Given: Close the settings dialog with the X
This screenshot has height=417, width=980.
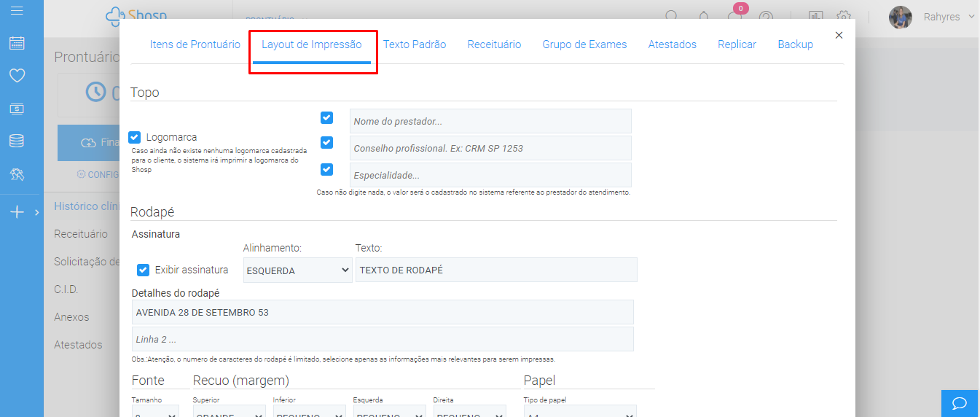Looking at the screenshot, I should pyautogui.click(x=839, y=35).
